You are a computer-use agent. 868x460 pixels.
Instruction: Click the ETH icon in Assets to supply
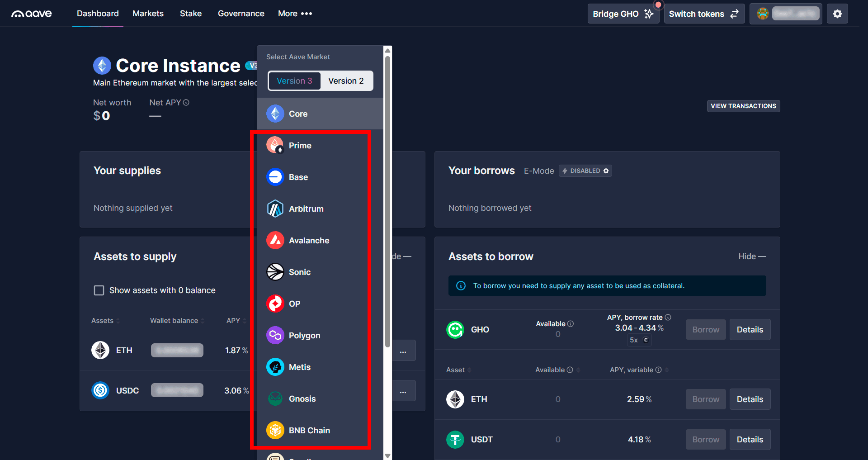click(x=100, y=351)
